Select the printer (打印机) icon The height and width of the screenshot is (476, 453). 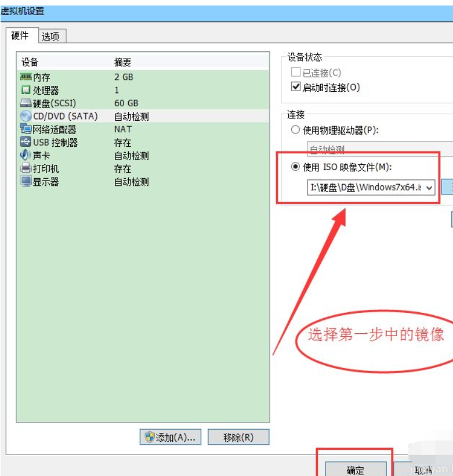pos(26,169)
